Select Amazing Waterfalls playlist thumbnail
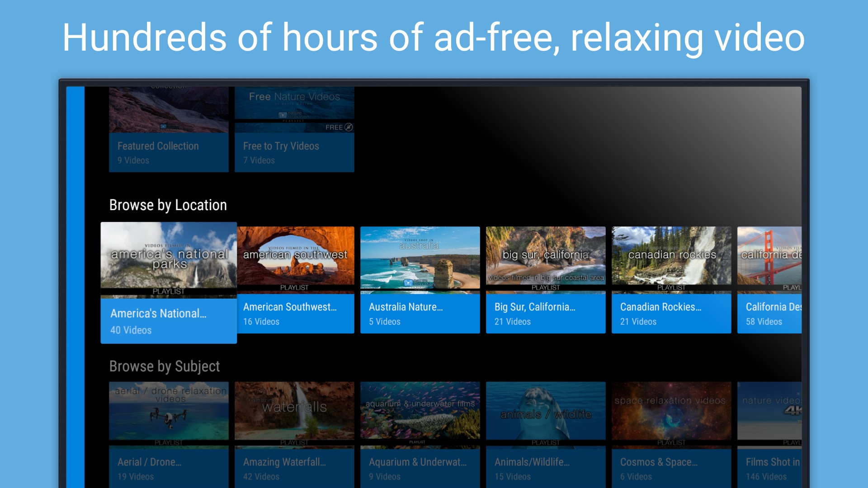 click(x=294, y=411)
